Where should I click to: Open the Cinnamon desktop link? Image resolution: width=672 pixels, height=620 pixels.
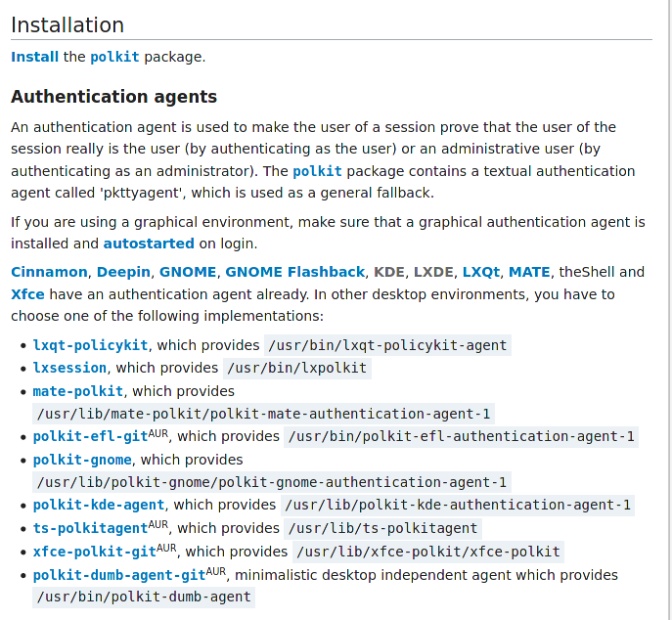[50, 272]
